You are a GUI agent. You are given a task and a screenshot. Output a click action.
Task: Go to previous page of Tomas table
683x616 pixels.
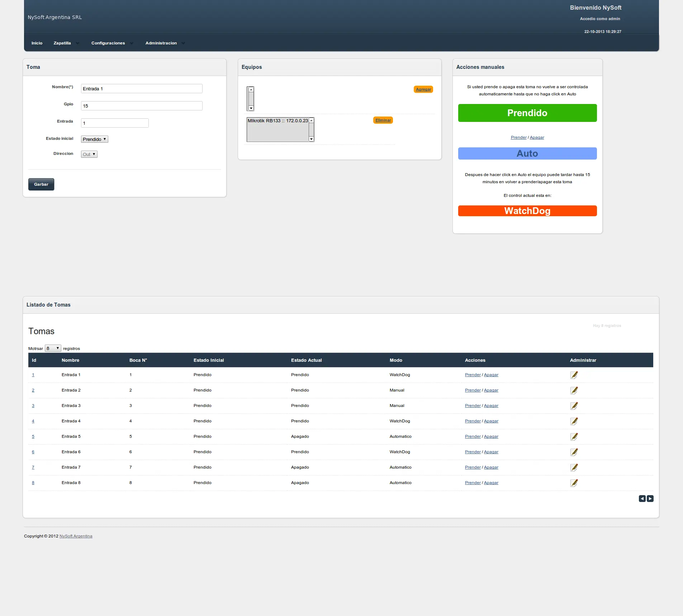tap(642, 498)
